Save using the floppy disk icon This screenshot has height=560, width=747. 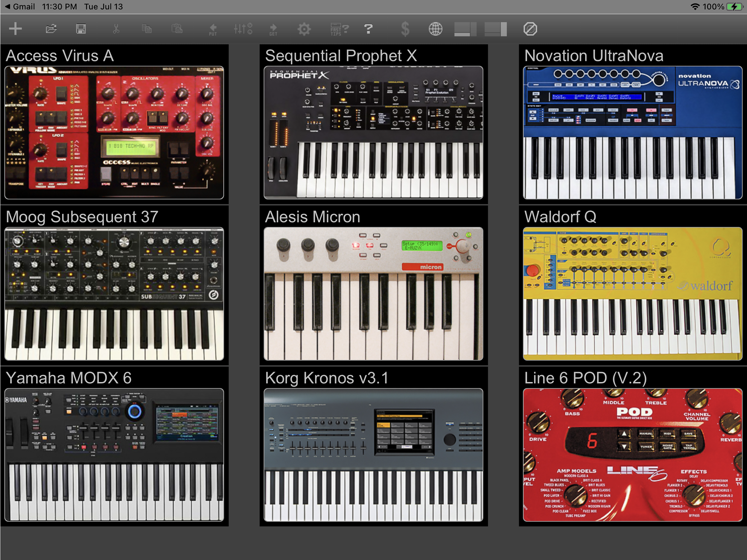[x=81, y=29]
